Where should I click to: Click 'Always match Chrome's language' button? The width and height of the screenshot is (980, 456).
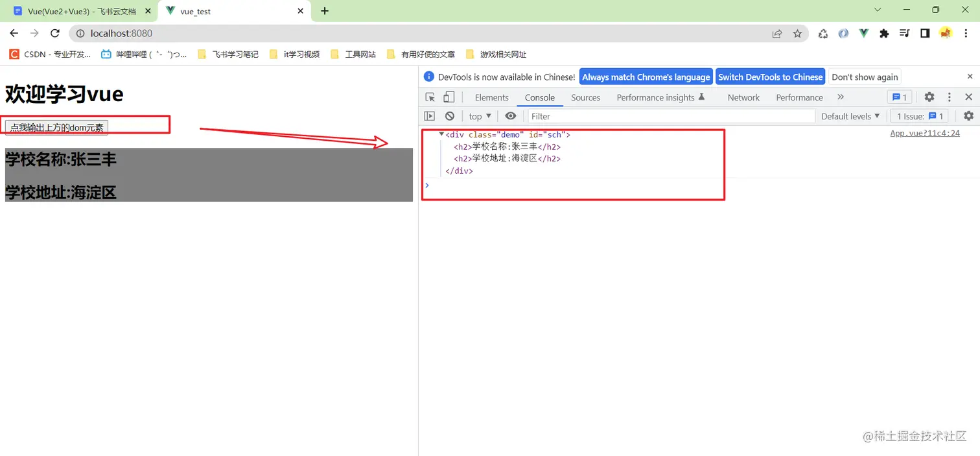(646, 77)
